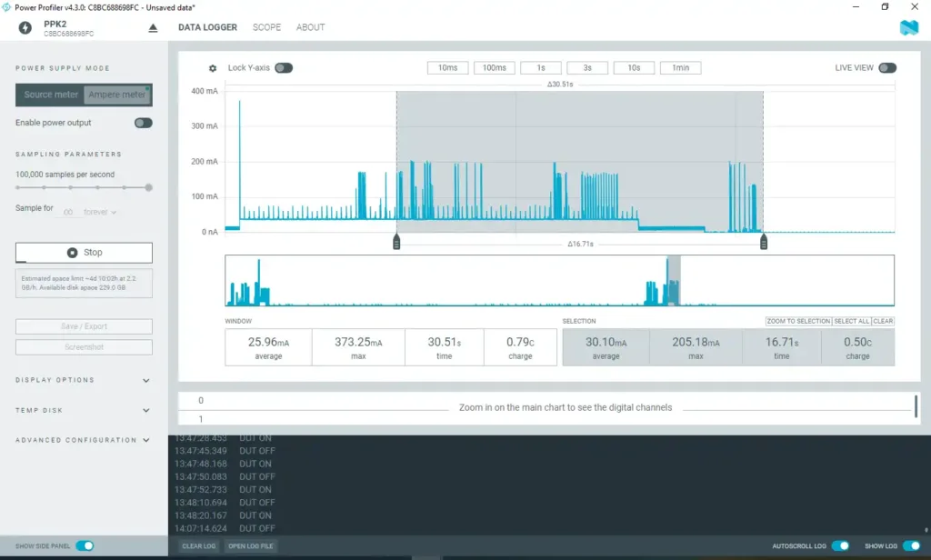Click the eject device icon
Screen dimensions: 931x560
[153, 27]
